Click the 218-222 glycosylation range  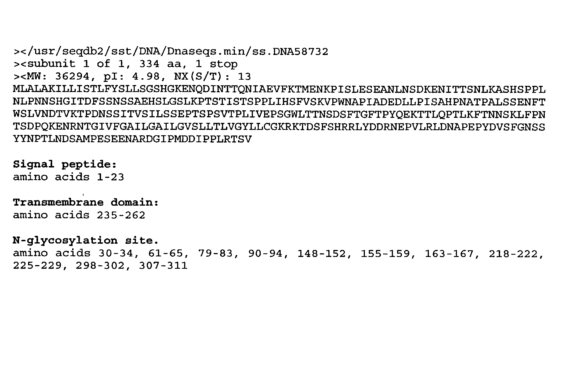click(513, 254)
